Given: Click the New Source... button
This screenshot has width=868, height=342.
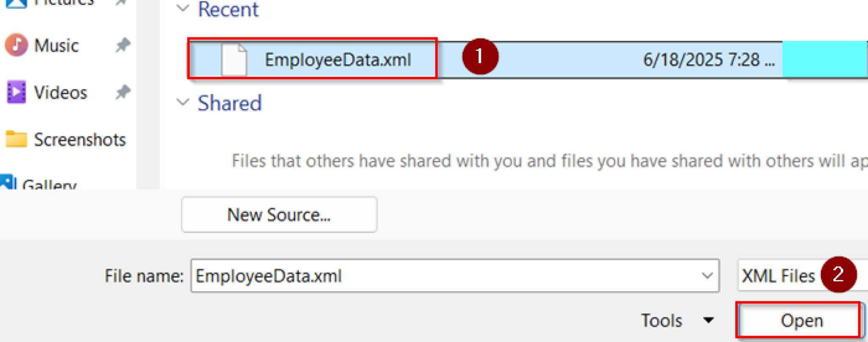Looking at the screenshot, I should click(x=279, y=214).
